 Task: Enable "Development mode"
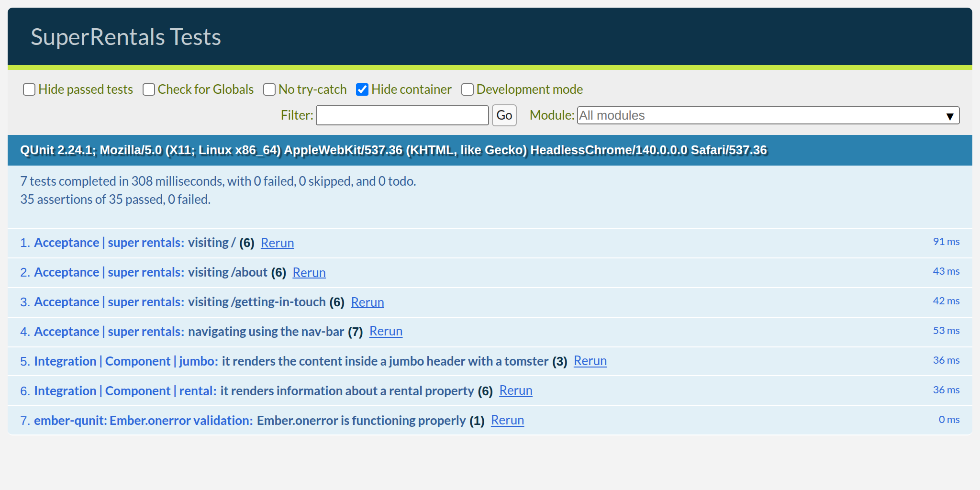coord(467,89)
